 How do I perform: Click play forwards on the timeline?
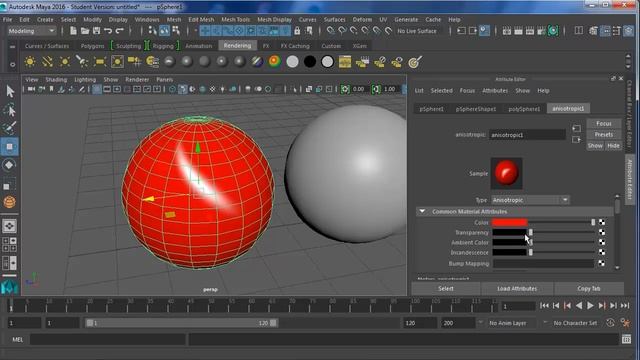tap(590, 305)
